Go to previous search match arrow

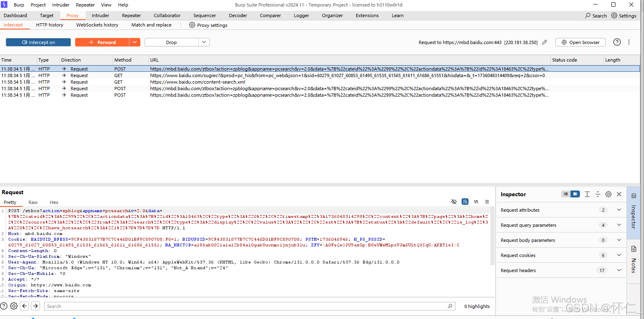[x=24, y=306]
